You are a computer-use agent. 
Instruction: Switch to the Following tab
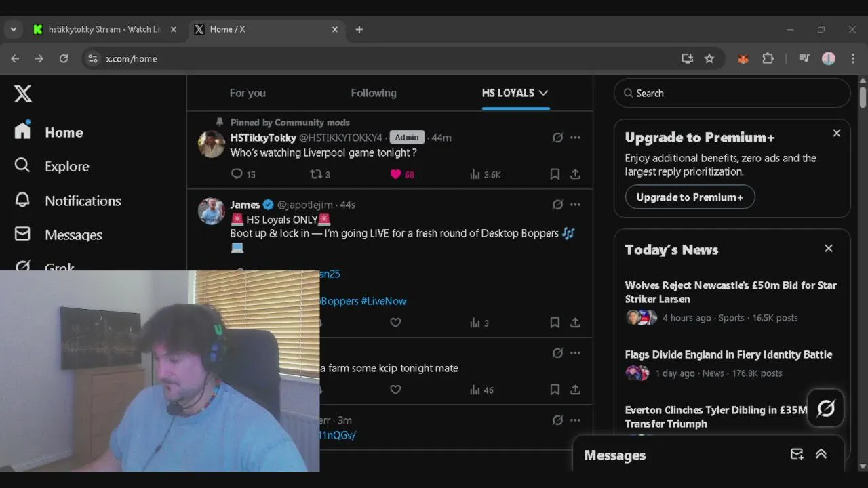(374, 93)
